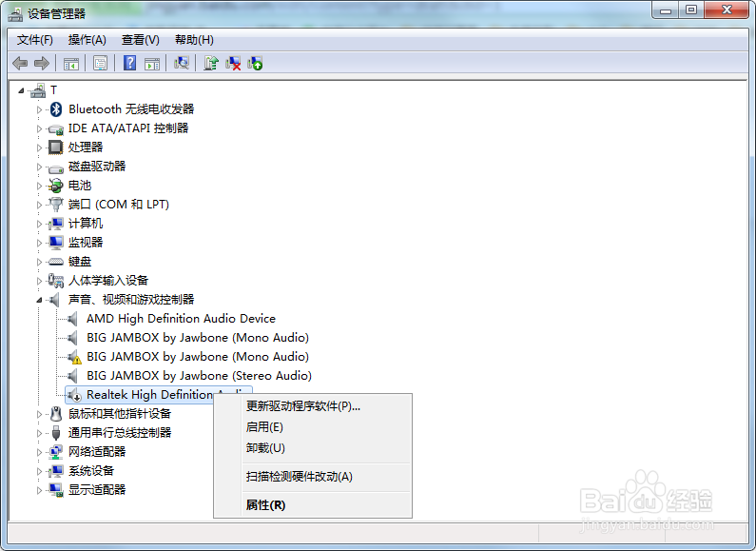
Task: Click the scan for hardware changes toolbar icon
Action: click(x=182, y=63)
